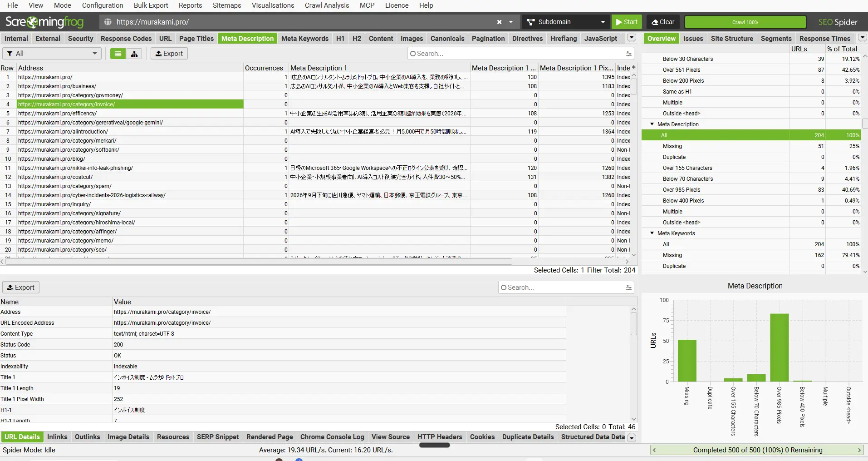Open the Crawl Analysis menu
The width and height of the screenshot is (868, 461).
click(x=327, y=5)
